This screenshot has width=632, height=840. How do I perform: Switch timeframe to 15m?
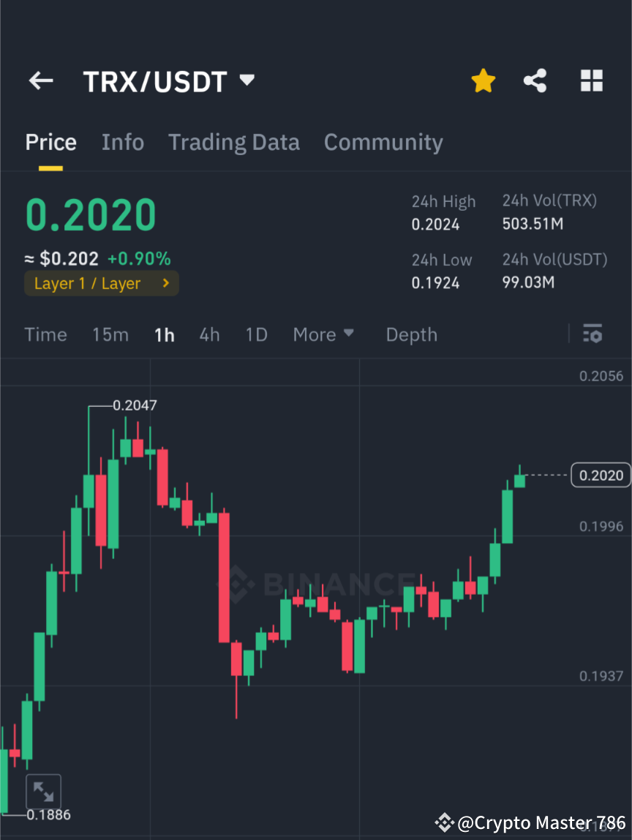(x=110, y=334)
